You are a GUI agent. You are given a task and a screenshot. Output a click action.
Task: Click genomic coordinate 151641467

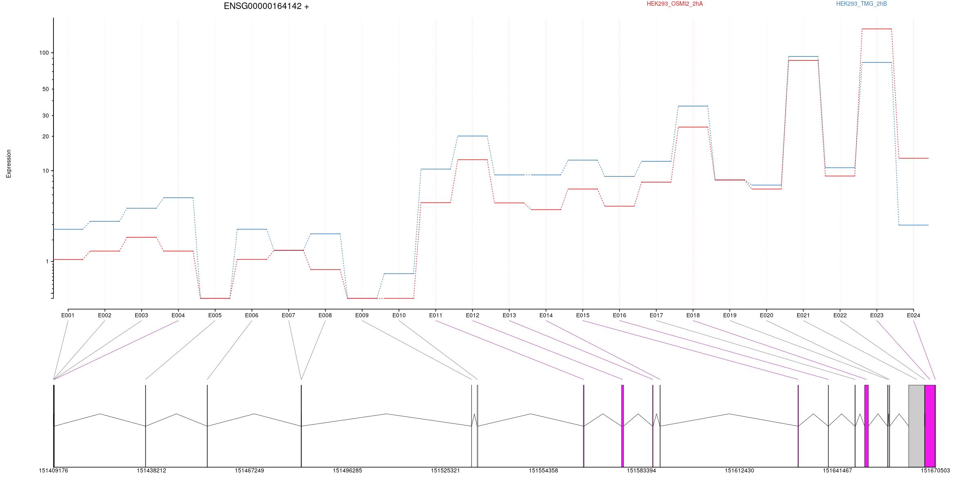pos(837,471)
